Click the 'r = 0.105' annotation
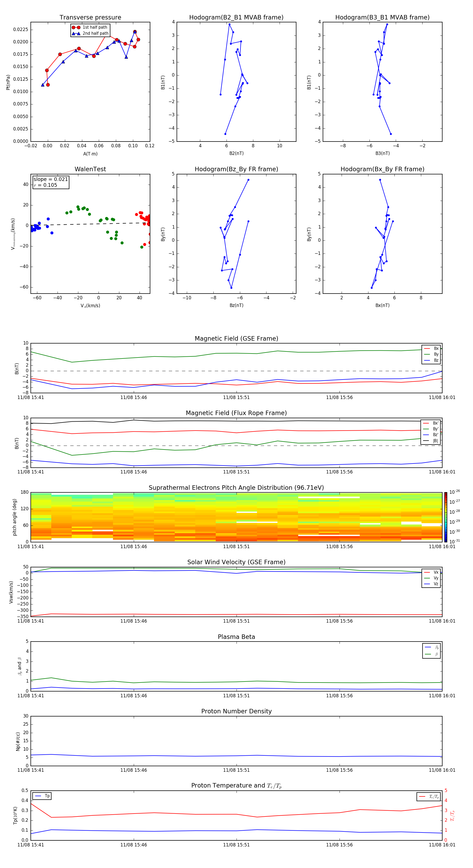 [45, 185]
